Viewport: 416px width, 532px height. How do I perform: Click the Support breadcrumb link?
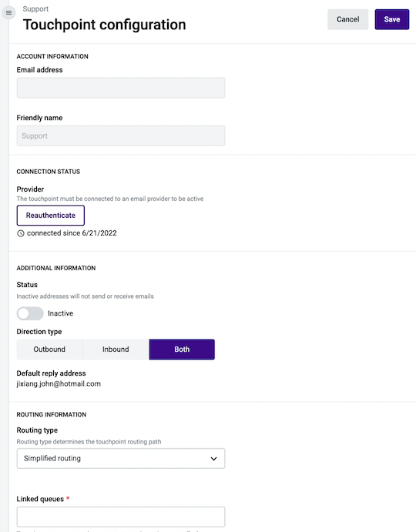(35, 8)
